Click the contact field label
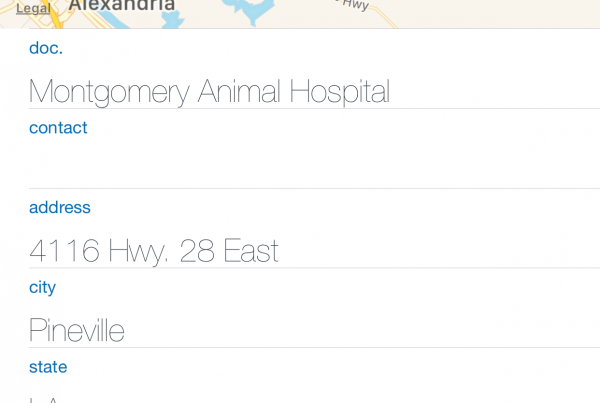Viewport: 600px width, 403px height. tap(58, 128)
